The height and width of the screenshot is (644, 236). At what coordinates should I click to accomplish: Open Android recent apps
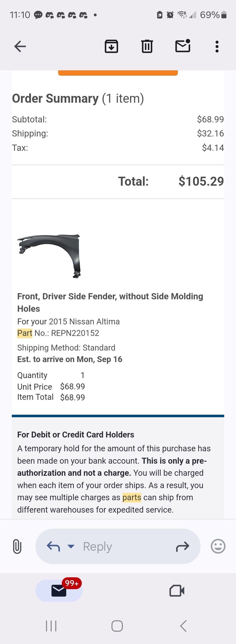coord(51,626)
